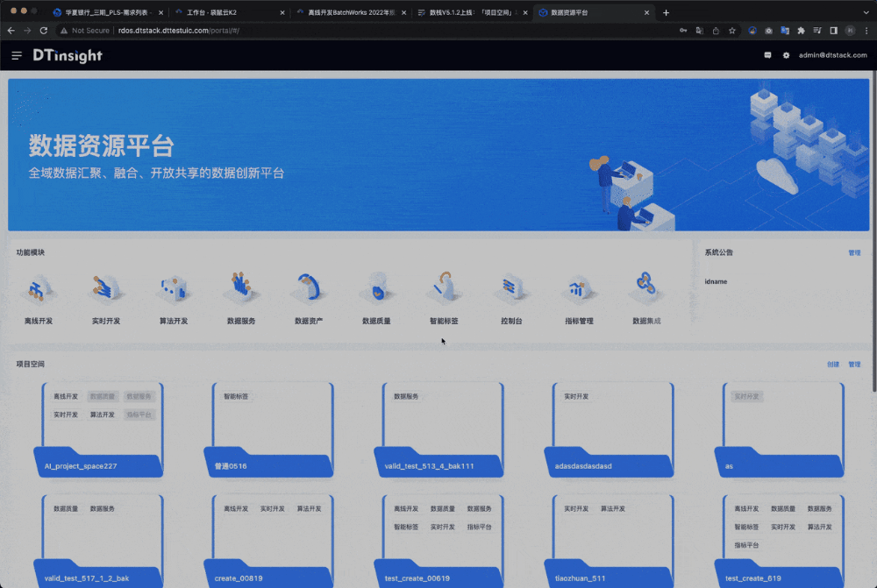Open the AI_project_space227 project folder
This screenshot has width=877, height=588.
coord(98,429)
